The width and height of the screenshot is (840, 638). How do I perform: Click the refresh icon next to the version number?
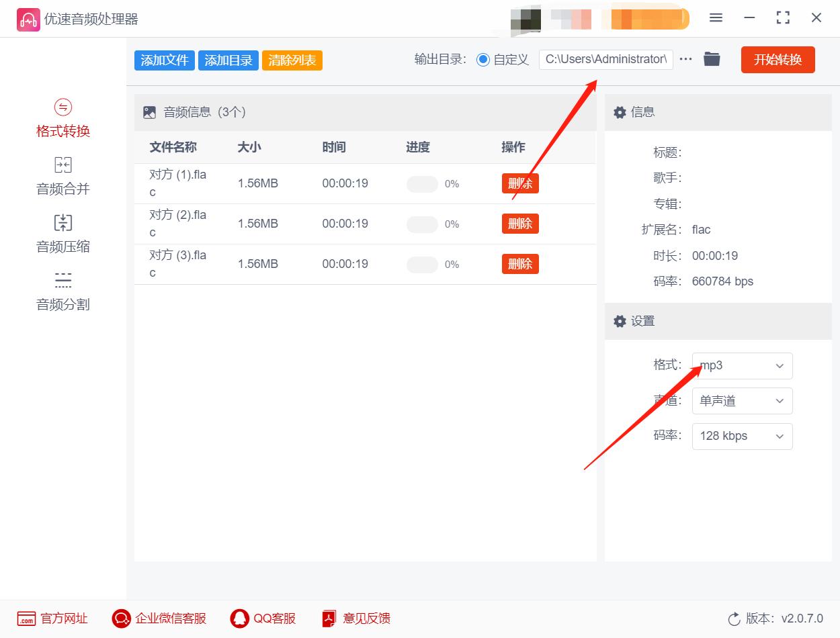pos(735,619)
